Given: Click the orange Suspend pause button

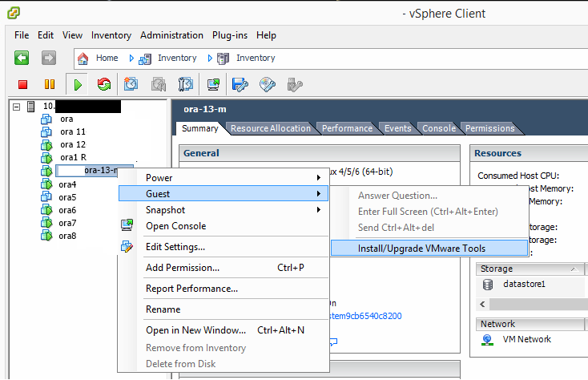Looking at the screenshot, I should click(x=50, y=84).
